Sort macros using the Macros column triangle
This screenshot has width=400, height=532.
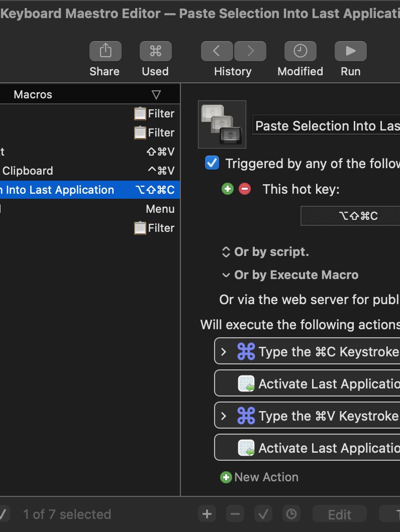(156, 95)
